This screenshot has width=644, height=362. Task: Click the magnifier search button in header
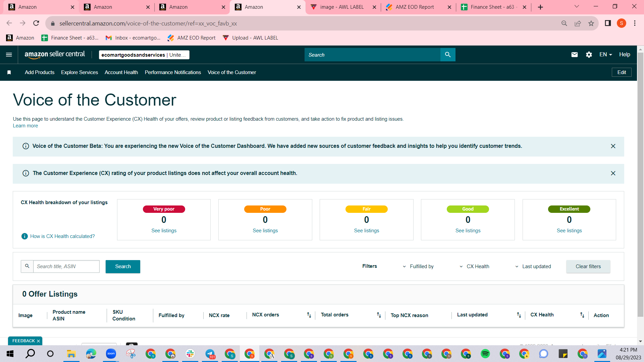click(448, 55)
